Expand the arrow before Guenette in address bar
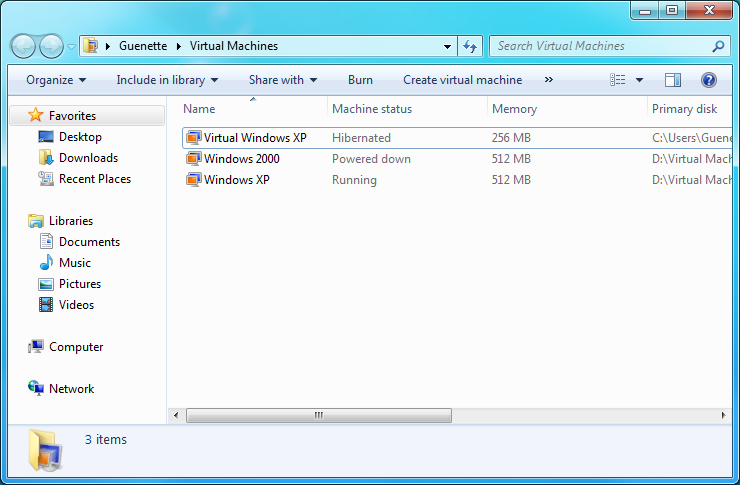Image resolution: width=740 pixels, height=485 pixels. click(108, 46)
